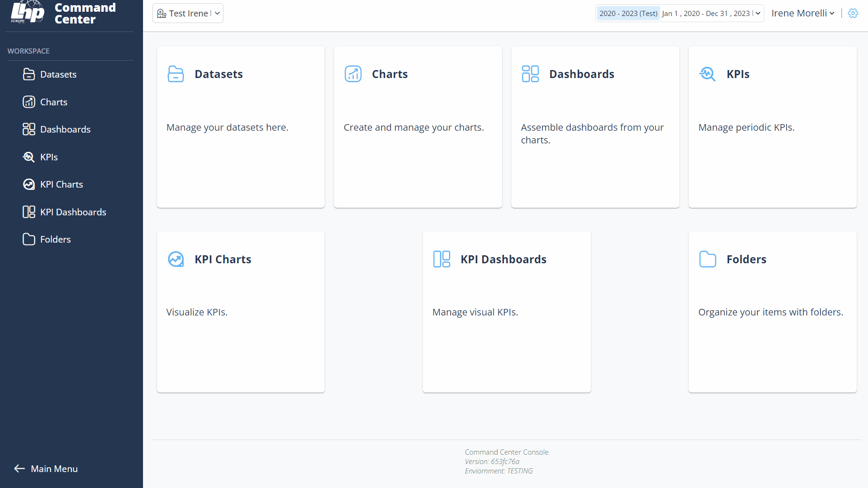Open the Irene Morelli user menu

click(x=803, y=13)
